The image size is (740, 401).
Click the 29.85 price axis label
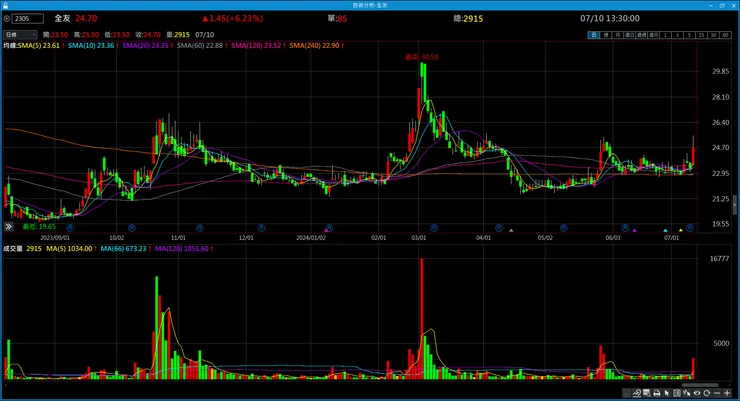(720, 71)
